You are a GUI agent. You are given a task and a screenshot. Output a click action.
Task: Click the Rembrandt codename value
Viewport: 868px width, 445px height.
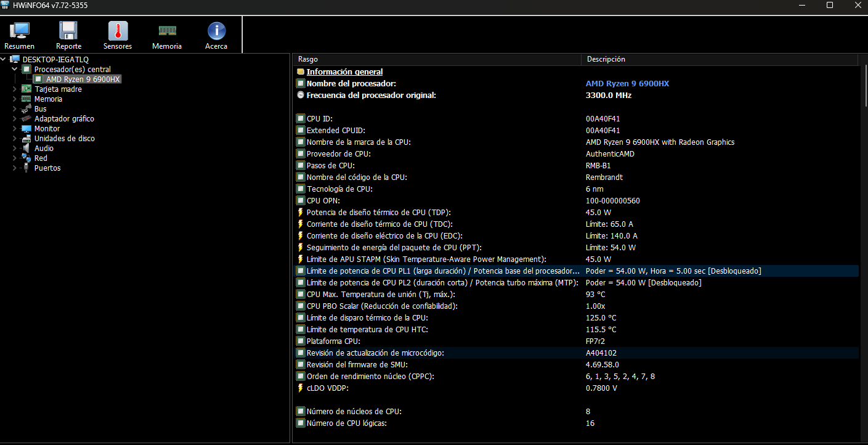(604, 177)
